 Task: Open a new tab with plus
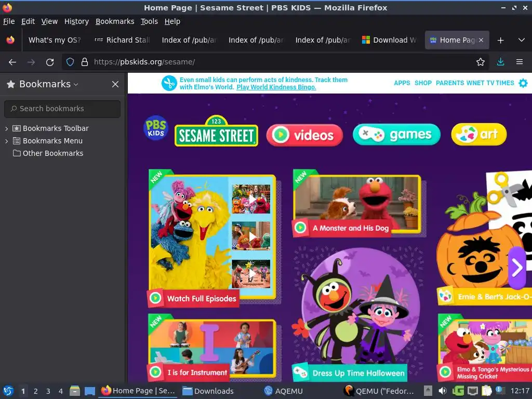500,40
